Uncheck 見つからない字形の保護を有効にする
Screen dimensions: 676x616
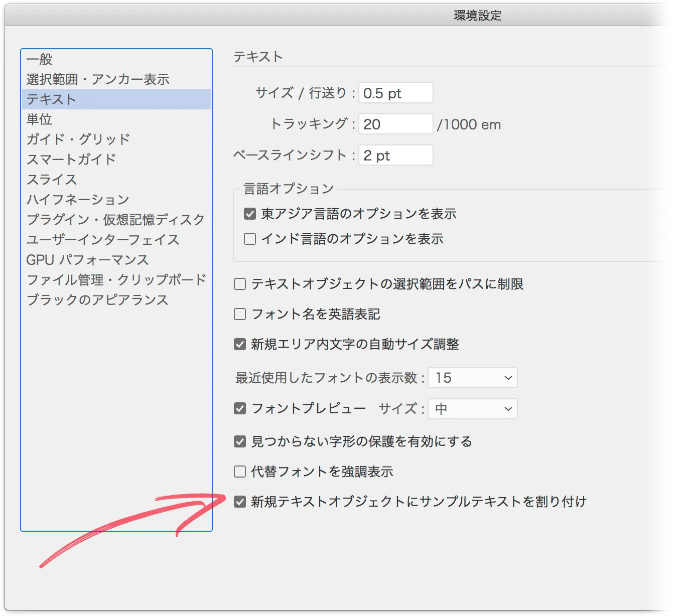[239, 441]
